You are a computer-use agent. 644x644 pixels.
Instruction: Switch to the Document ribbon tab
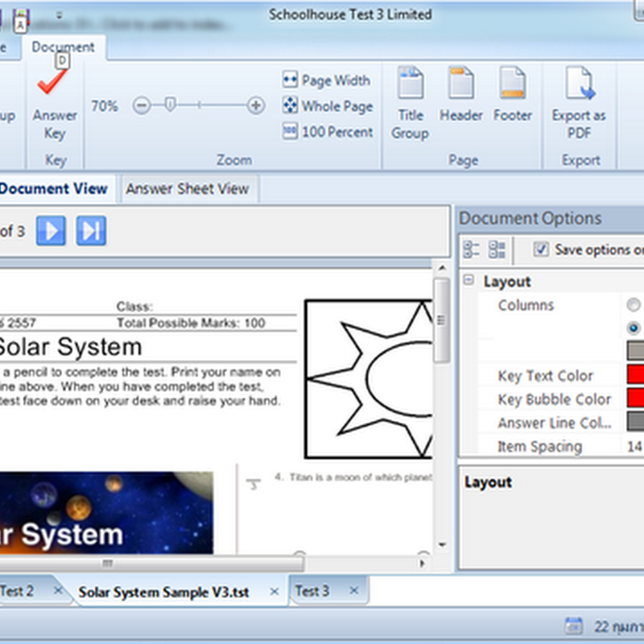point(64,47)
